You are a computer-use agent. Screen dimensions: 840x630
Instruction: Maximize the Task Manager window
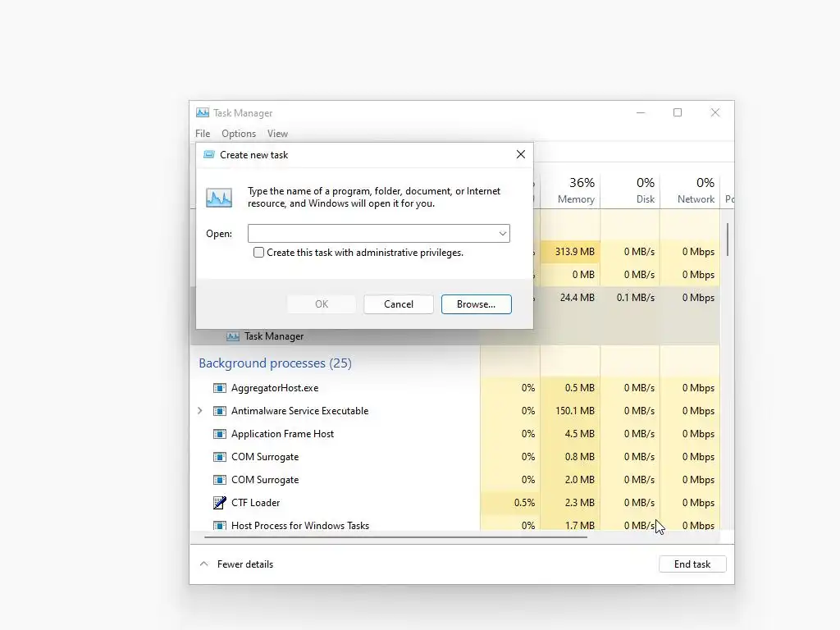coord(678,112)
